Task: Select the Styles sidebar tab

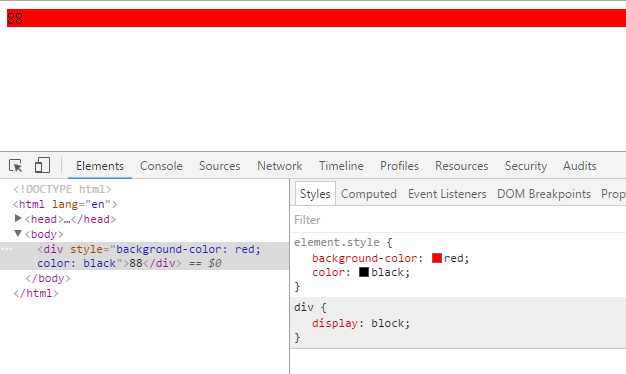Action: (315, 194)
